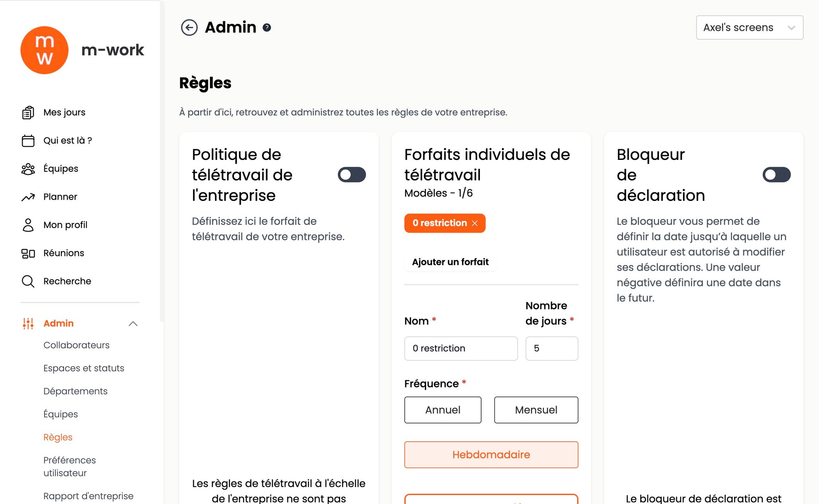
Task: Go to Espaces et statuts
Action: pyautogui.click(x=84, y=368)
